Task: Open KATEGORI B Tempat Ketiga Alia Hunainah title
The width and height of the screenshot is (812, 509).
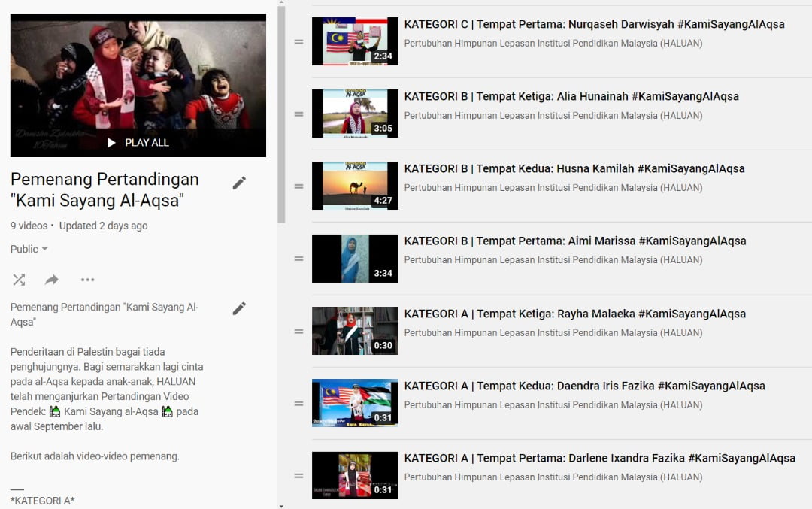Action: tap(571, 96)
